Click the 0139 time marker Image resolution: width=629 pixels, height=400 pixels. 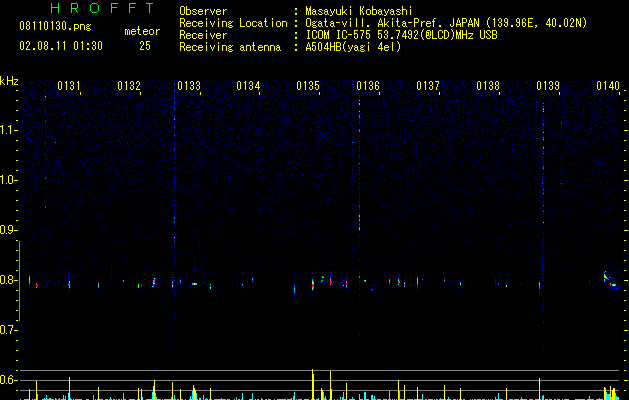pyautogui.click(x=548, y=85)
